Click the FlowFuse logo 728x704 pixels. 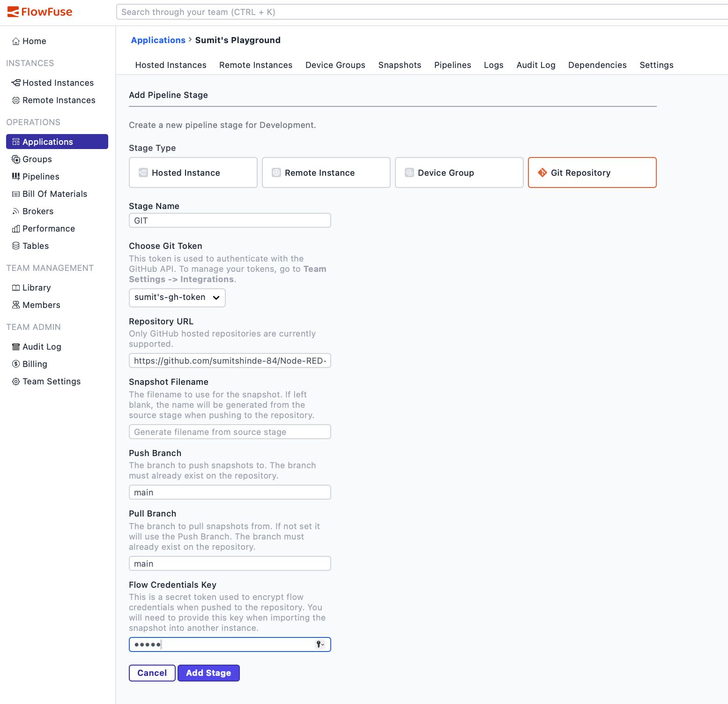[40, 12]
